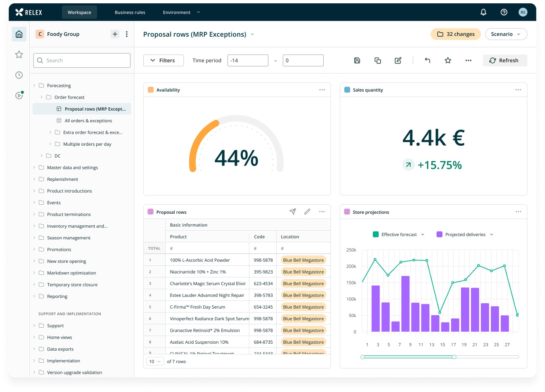
Task: Click the Refresh button
Action: 505,61
